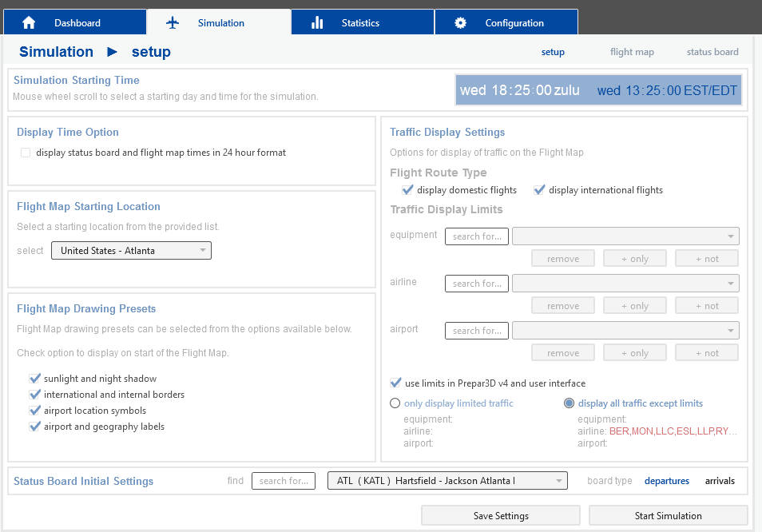Expand the airline limits dropdown
This screenshot has height=532, width=762.
[625, 284]
